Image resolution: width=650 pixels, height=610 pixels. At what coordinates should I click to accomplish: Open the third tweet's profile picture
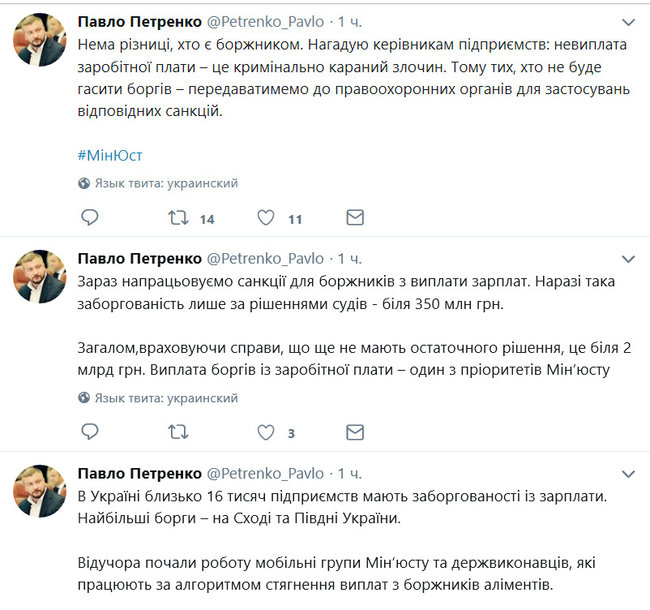pyautogui.click(x=39, y=490)
